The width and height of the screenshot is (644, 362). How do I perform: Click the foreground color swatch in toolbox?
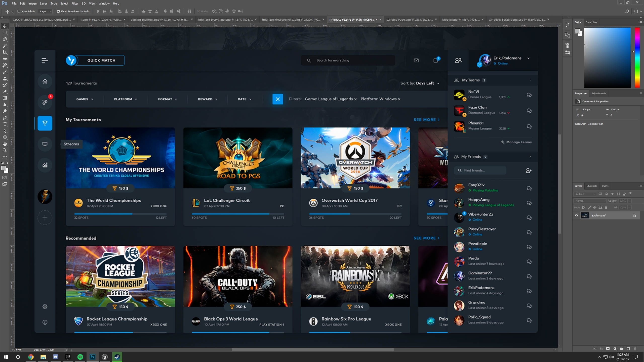point(3,168)
